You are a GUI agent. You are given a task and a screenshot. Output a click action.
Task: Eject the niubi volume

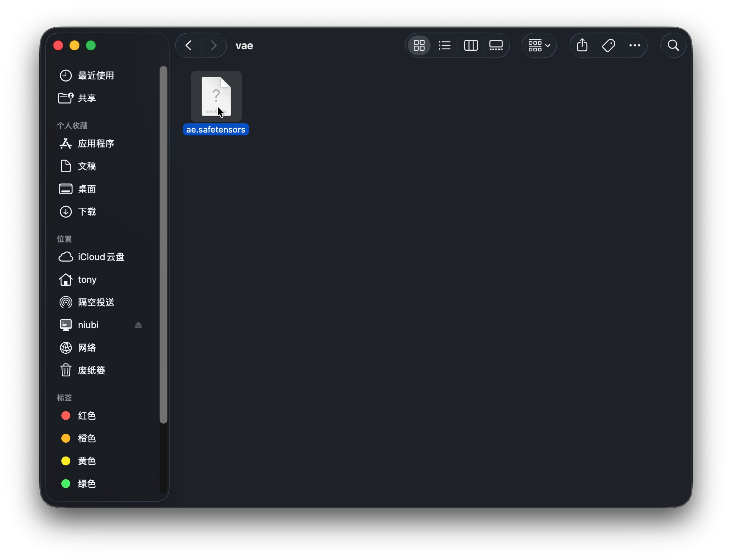138,325
